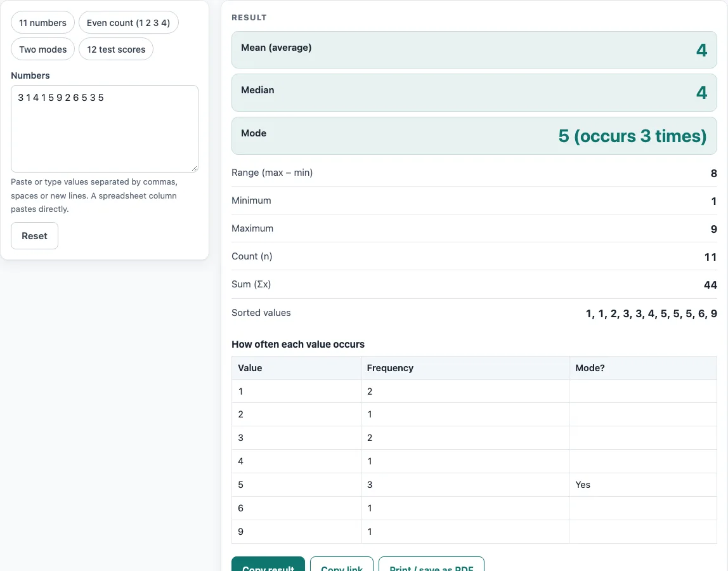Click the Reset button
The image size is (728, 571).
click(x=34, y=235)
